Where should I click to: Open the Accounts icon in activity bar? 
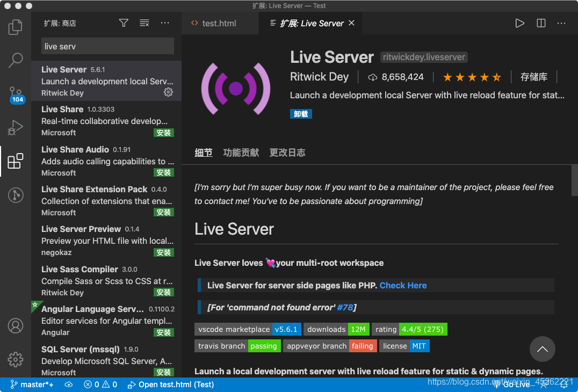click(x=16, y=326)
